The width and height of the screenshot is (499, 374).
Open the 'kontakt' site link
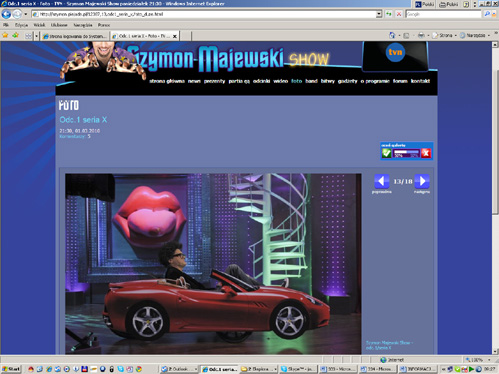(420, 81)
